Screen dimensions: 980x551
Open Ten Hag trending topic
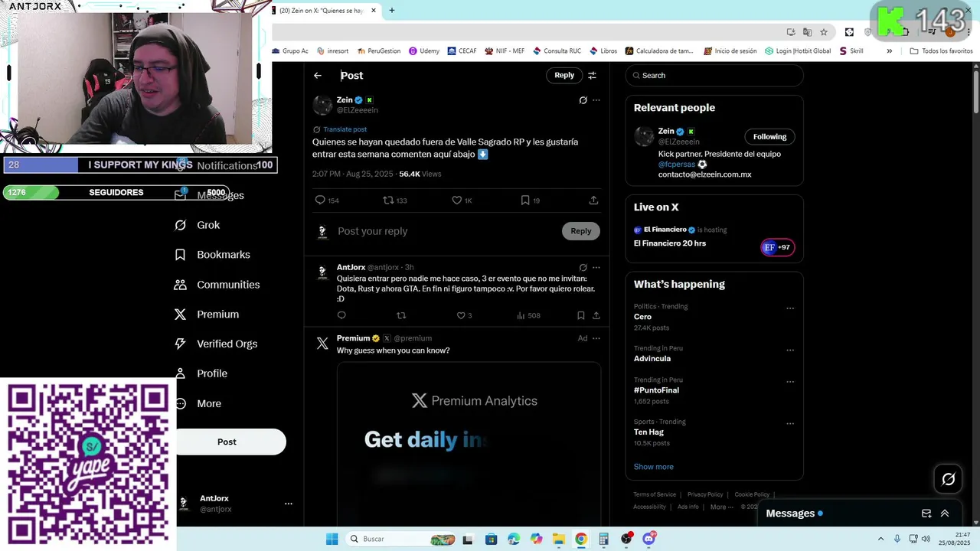[x=648, y=432]
